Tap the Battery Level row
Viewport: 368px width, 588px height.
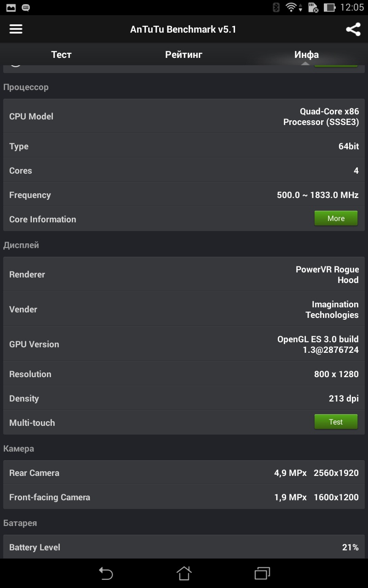(x=184, y=547)
